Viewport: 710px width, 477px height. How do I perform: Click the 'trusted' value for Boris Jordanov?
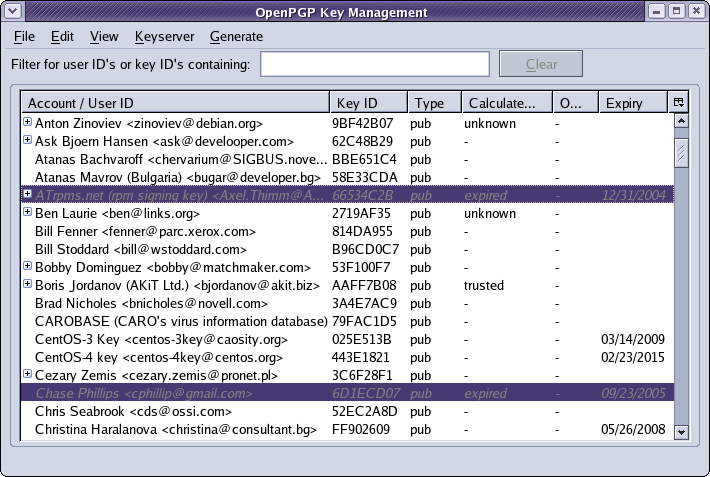click(x=484, y=285)
